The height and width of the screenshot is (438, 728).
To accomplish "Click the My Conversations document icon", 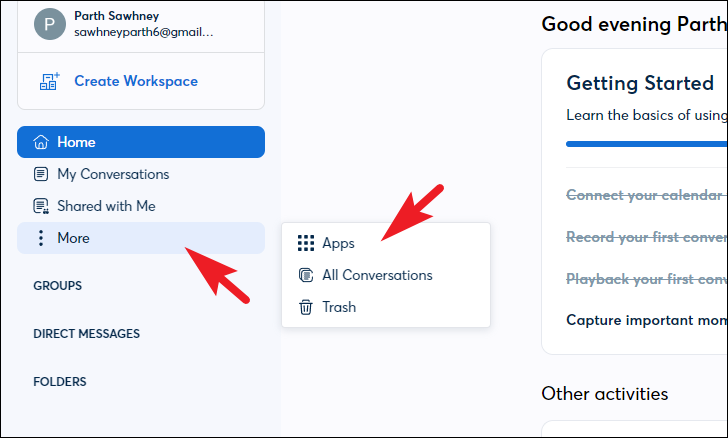I will click(41, 174).
